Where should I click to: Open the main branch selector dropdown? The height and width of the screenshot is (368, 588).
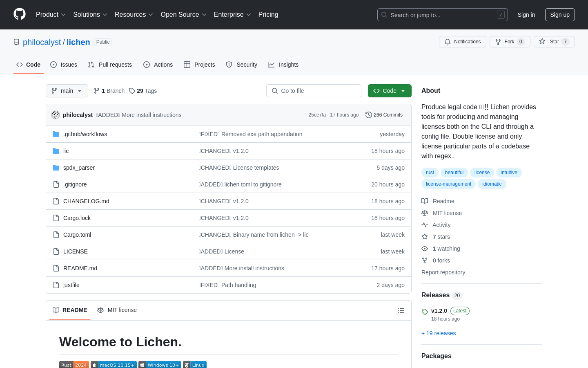click(67, 91)
